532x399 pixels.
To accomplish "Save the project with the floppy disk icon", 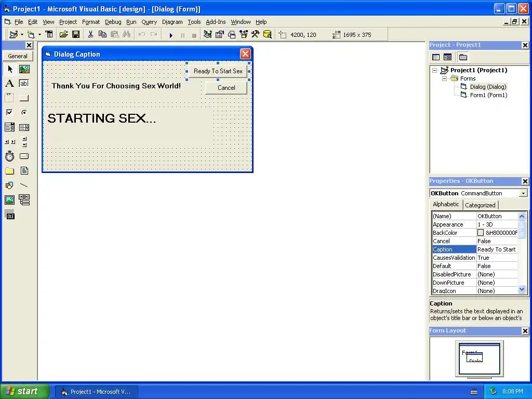I will click(x=76, y=35).
